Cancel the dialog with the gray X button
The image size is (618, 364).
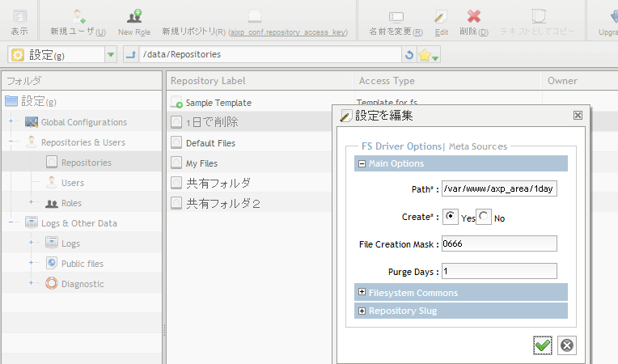pyautogui.click(x=568, y=345)
